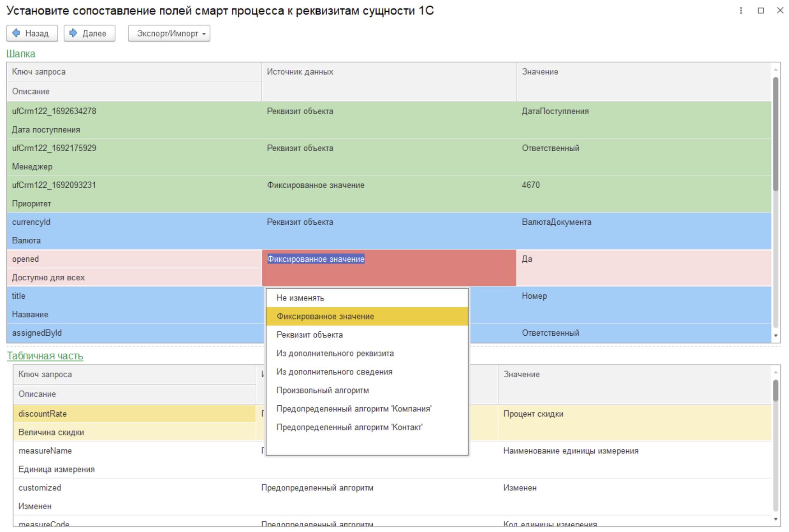Select predefined algorithm 'Контакт' option

tap(367, 427)
